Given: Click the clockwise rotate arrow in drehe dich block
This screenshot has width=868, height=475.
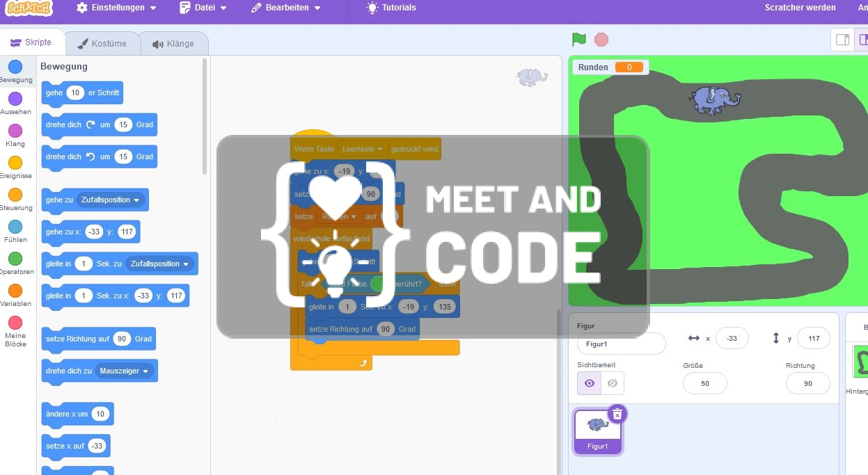Looking at the screenshot, I should pos(90,124).
